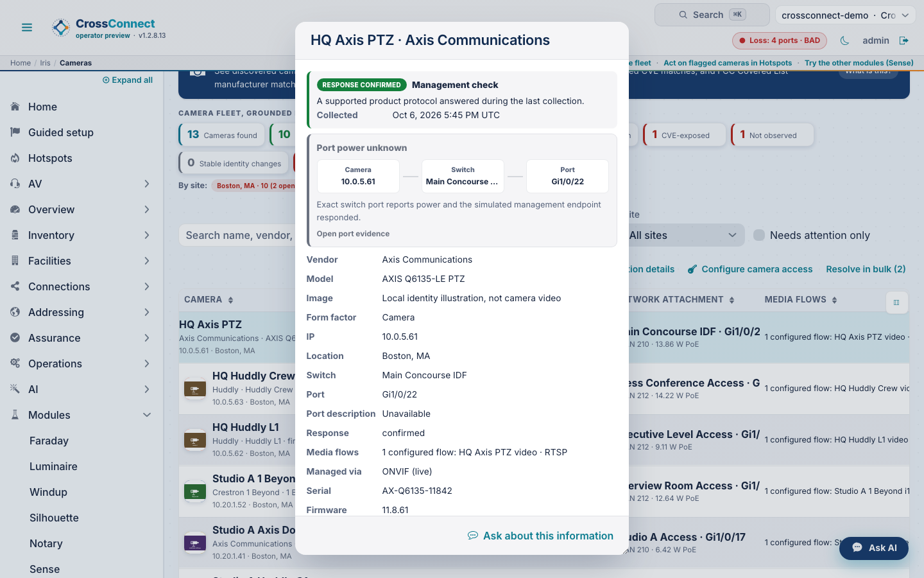Viewport: 924px width, 578px height.
Task: Expand the Inventory sidebar section
Action: (x=147, y=235)
